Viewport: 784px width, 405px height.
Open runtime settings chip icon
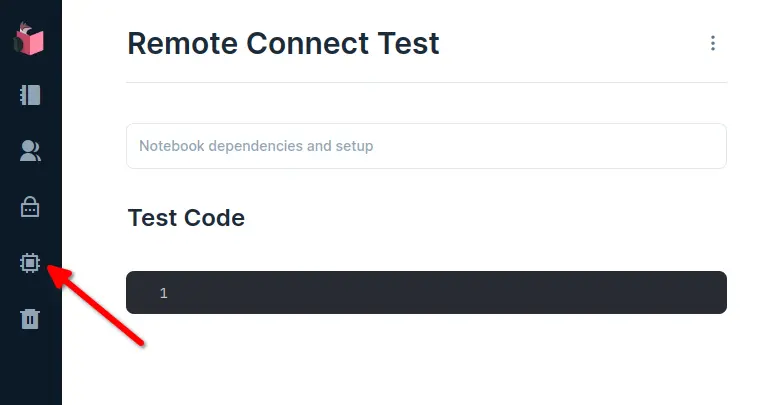pyautogui.click(x=30, y=263)
